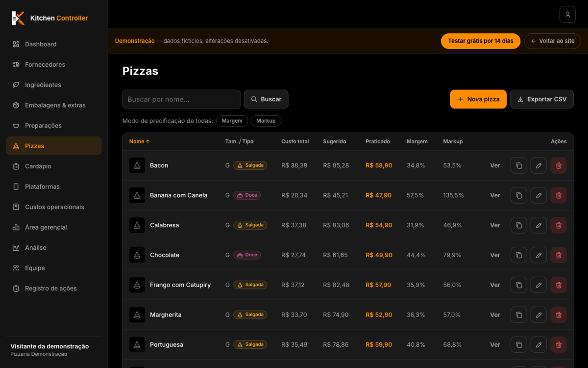Screen dimensions: 588x368
Task: Duplicate the Banana com Canela pizza
Action: (x=519, y=195)
